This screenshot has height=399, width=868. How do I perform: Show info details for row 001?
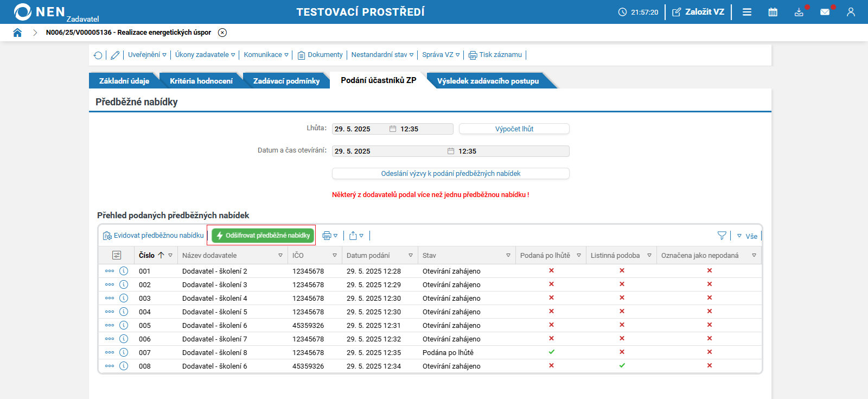tap(124, 271)
